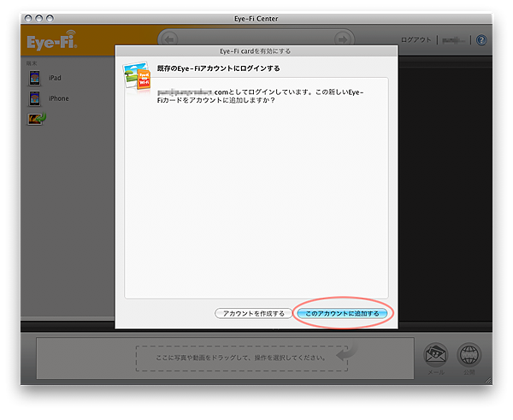Viewport: 513px width, 420px height.
Task: Select the iPad device icon in the sidebar
Action: [x=35, y=78]
